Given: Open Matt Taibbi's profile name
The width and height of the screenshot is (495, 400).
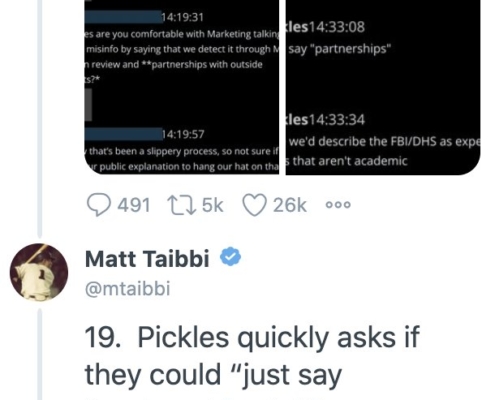Looking at the screenshot, I should point(147,259).
